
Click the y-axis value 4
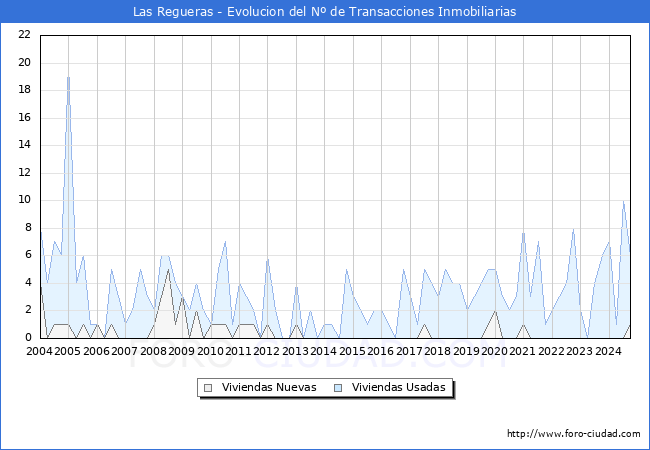click(x=28, y=283)
